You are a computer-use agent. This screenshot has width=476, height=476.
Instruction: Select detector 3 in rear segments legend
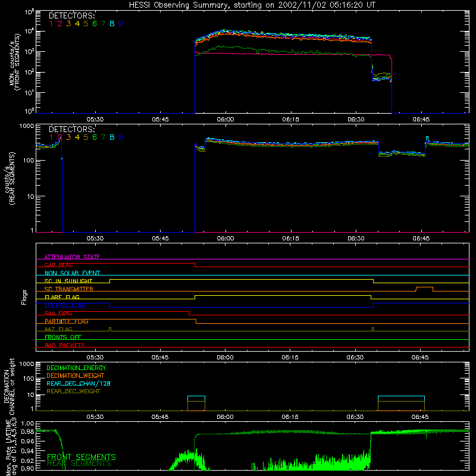click(68, 137)
